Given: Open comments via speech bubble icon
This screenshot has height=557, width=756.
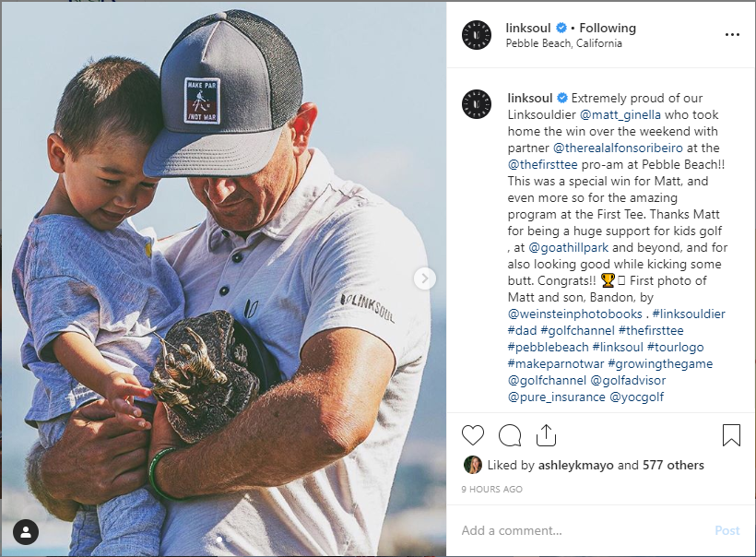Looking at the screenshot, I should point(510,435).
